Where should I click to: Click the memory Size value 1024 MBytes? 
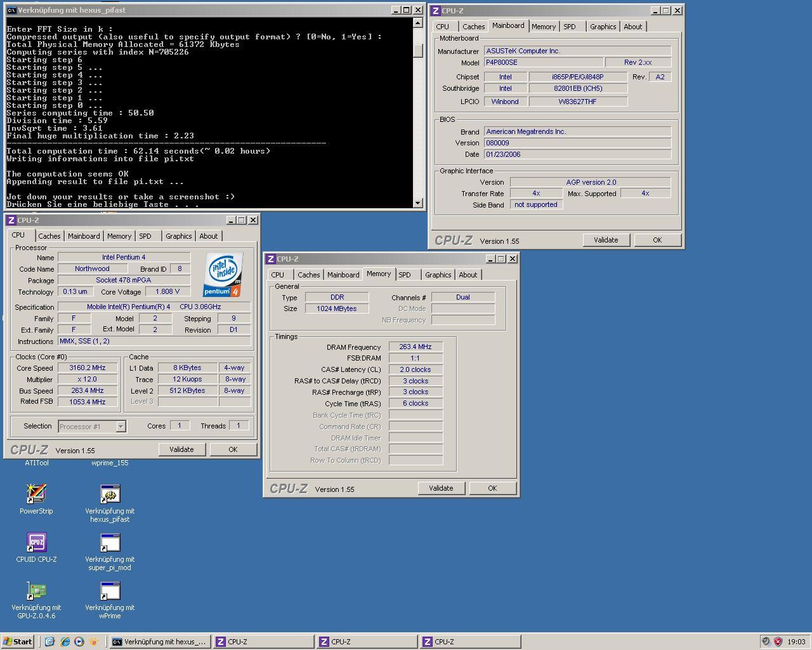(337, 308)
